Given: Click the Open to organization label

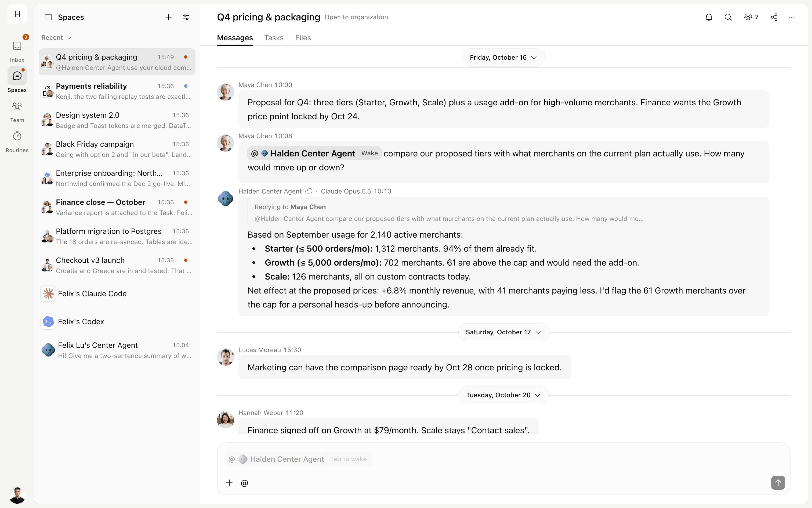Looking at the screenshot, I should [356, 17].
